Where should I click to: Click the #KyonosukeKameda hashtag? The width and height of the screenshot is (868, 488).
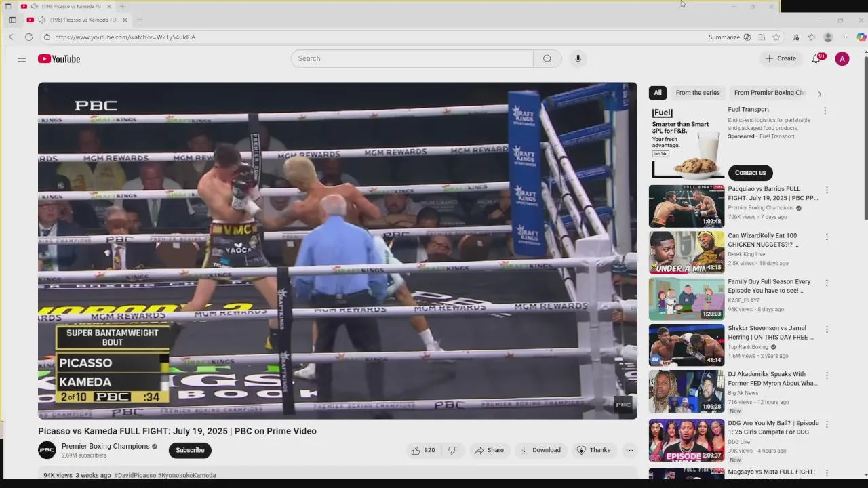[187, 475]
